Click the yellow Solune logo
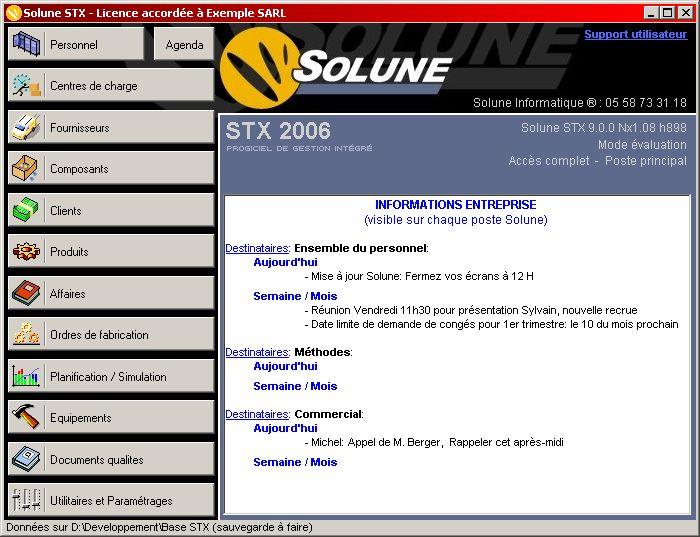 261,68
